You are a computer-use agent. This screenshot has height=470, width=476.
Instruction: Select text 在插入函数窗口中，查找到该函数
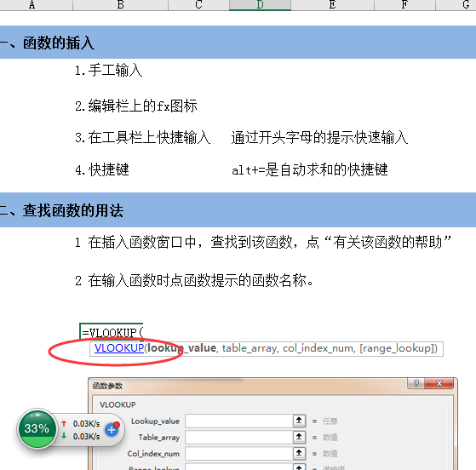(191, 243)
